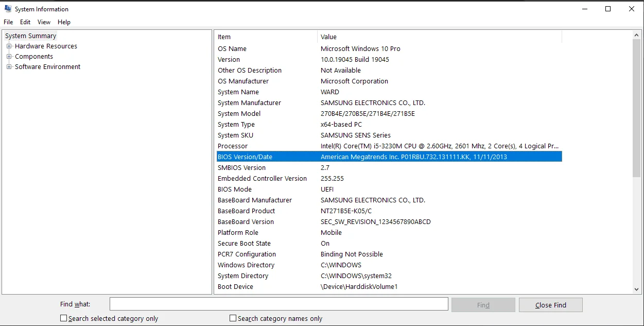This screenshot has height=326, width=644.
Task: Select Hardware Resources category label
Action: click(46, 46)
